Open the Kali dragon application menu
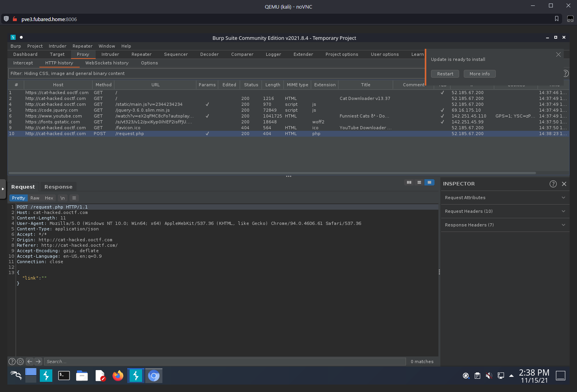Image resolution: width=577 pixels, height=392 pixels. [x=16, y=376]
